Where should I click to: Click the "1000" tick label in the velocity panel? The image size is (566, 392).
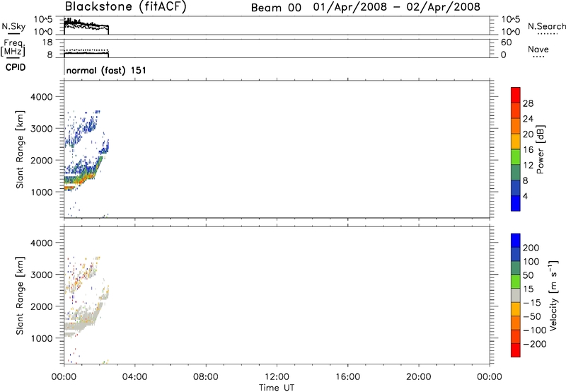pyautogui.click(x=41, y=338)
